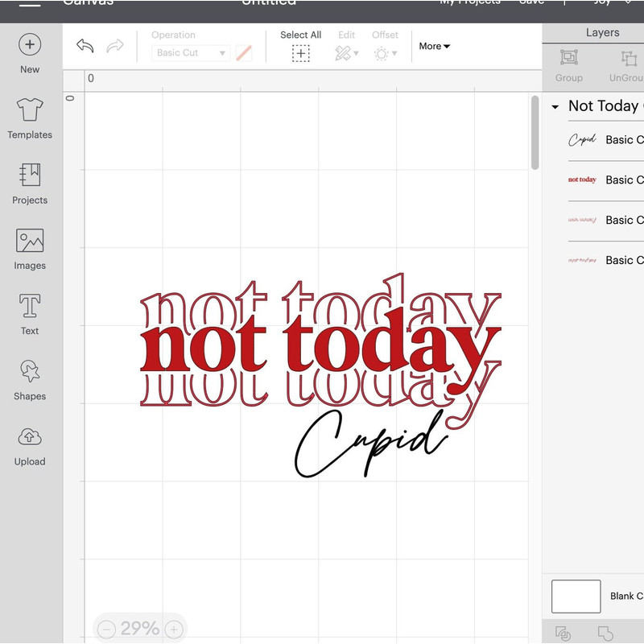Select the red not today layer

tap(582, 180)
